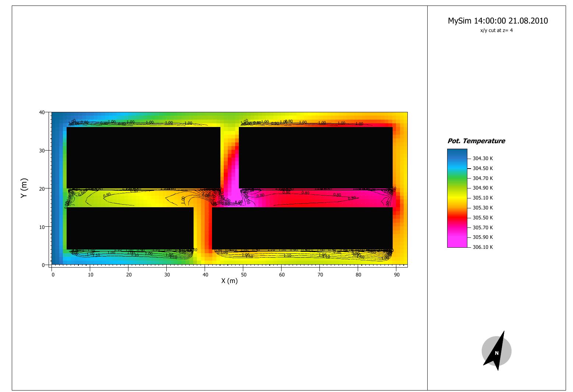
Task: Click the Y (m) axis label
Action: (x=24, y=188)
